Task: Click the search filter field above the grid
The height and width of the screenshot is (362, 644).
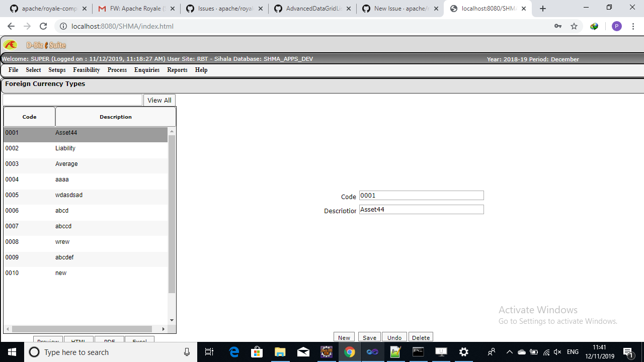Action: coord(71,100)
